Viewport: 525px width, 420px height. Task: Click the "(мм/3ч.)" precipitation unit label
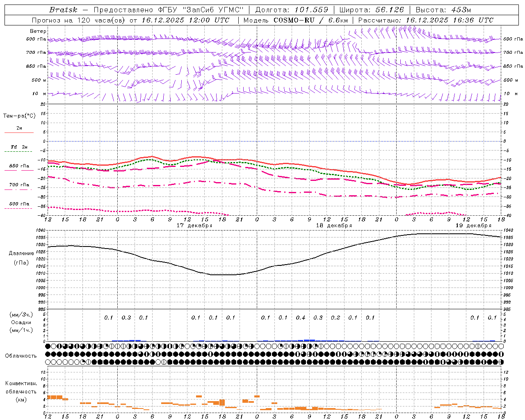(21, 315)
